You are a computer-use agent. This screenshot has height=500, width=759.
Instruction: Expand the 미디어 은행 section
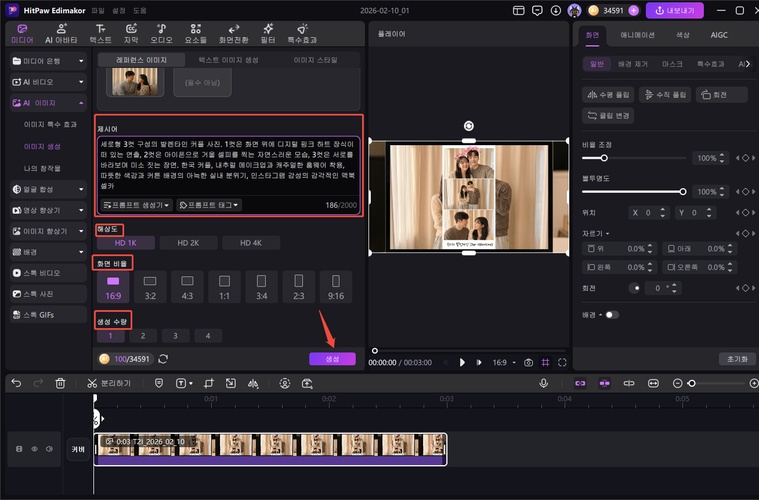(48, 61)
